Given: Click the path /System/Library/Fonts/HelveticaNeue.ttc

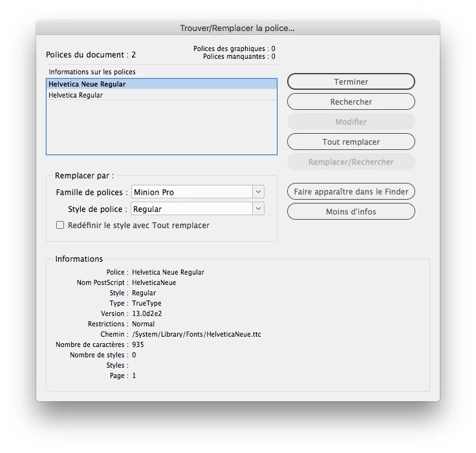Looking at the screenshot, I should pos(197,334).
